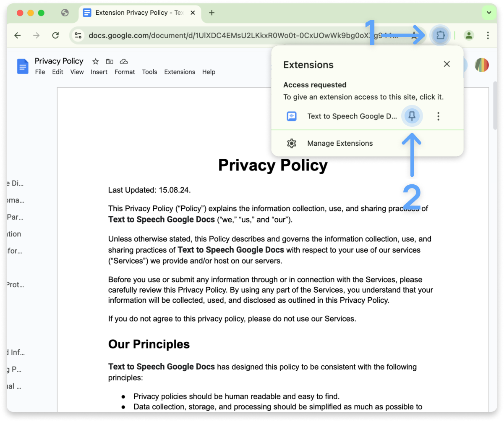Move the document to a folder
504x422 pixels.
coord(110,61)
